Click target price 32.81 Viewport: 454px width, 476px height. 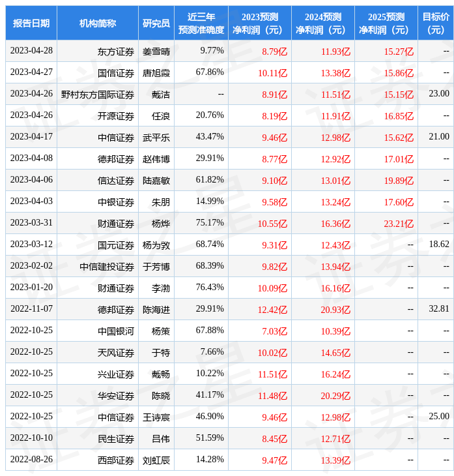(x=439, y=309)
